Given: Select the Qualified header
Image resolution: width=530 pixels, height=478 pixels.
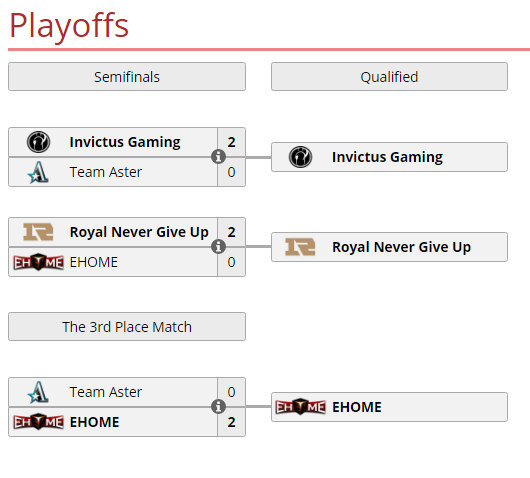Looking at the screenshot, I should click(x=389, y=77).
